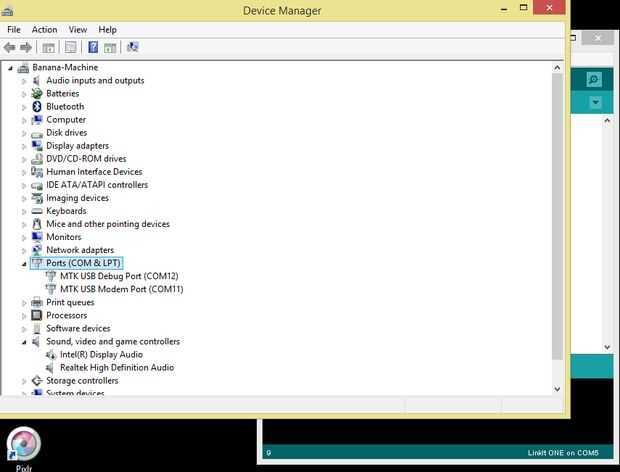This screenshot has height=472, width=620.
Task: Click tree scrollbar up arrow
Action: click(557, 68)
